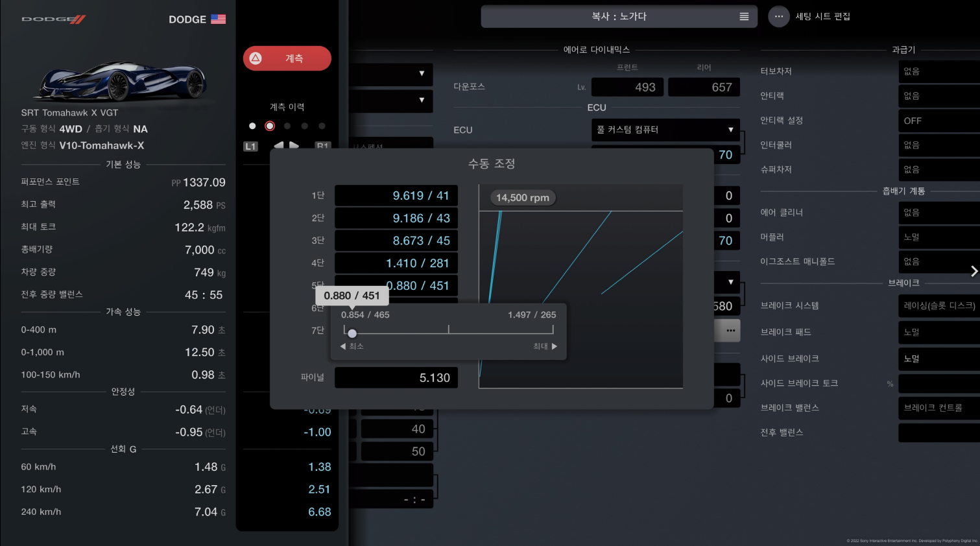Image resolution: width=980 pixels, height=546 pixels.
Task: Click the 최대 토크 value 122.2 kgfm
Action: (200, 228)
